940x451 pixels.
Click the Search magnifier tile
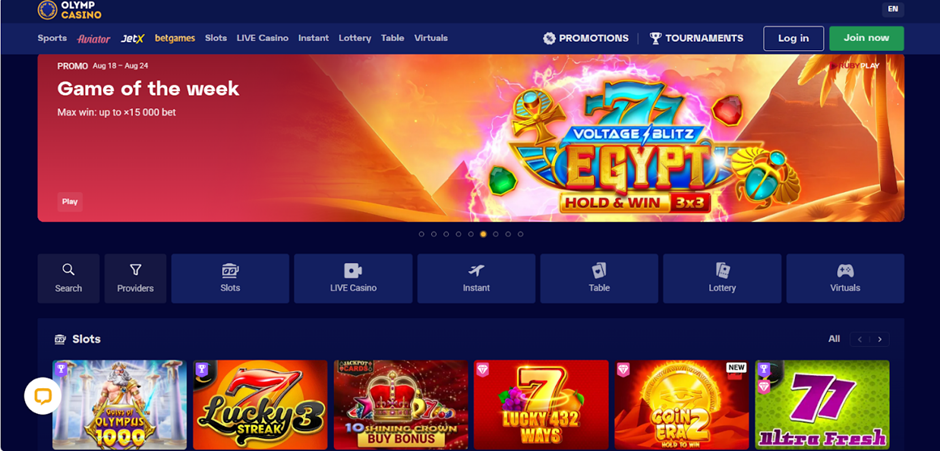68,278
